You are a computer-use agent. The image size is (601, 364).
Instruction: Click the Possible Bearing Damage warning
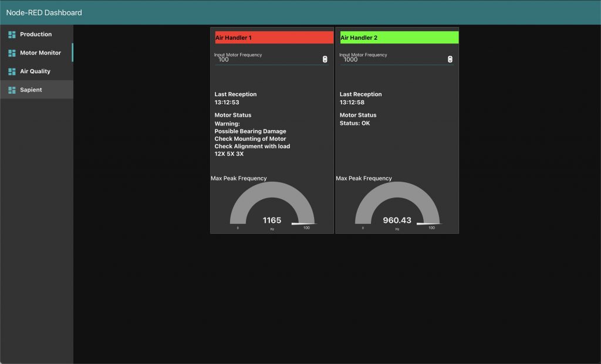tap(250, 131)
